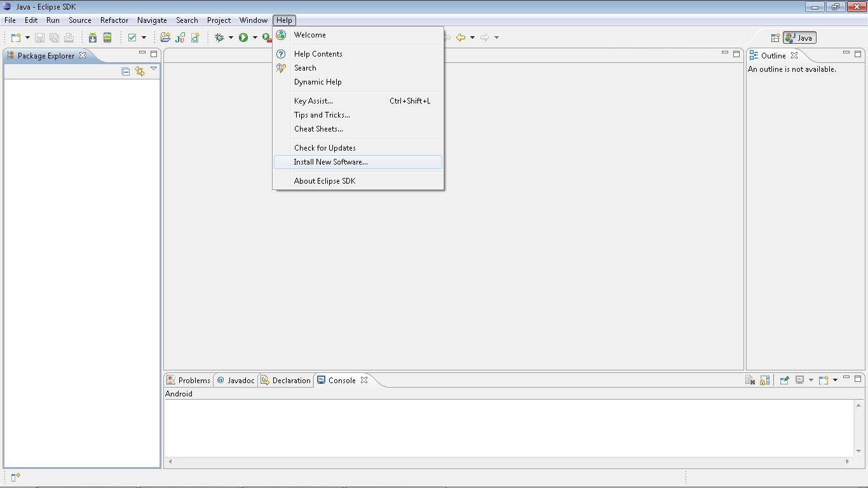
Task: Click the Print toolbar icon
Action: tap(69, 37)
